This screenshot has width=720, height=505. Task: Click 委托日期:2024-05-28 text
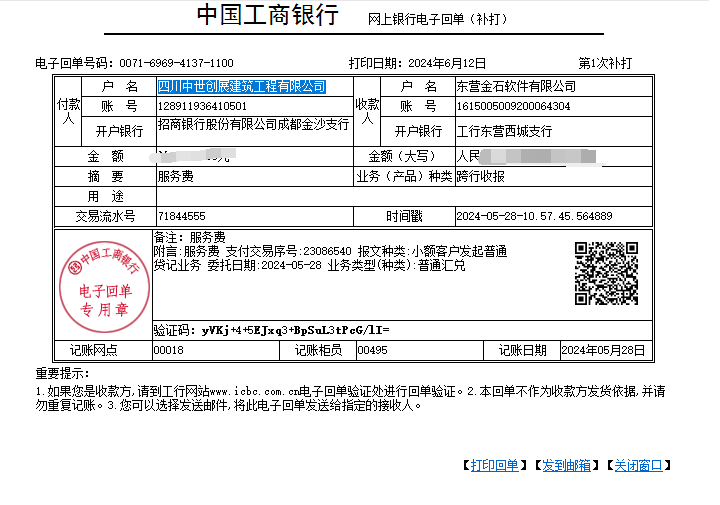264,265
